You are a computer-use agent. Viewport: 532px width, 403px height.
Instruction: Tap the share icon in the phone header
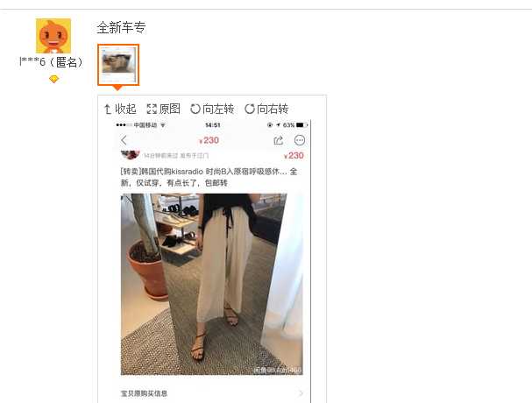pyautogui.click(x=279, y=140)
